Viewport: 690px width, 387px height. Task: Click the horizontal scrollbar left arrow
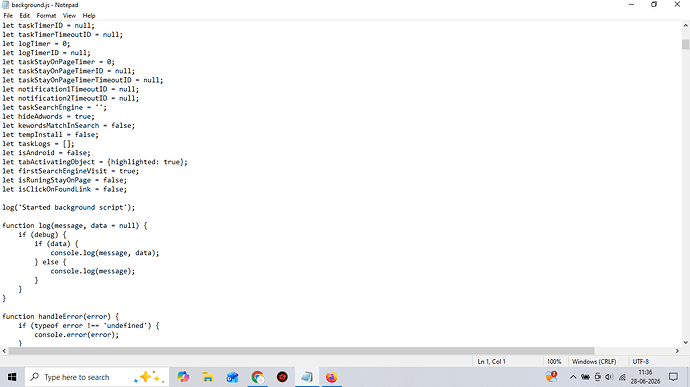pyautogui.click(x=4, y=351)
